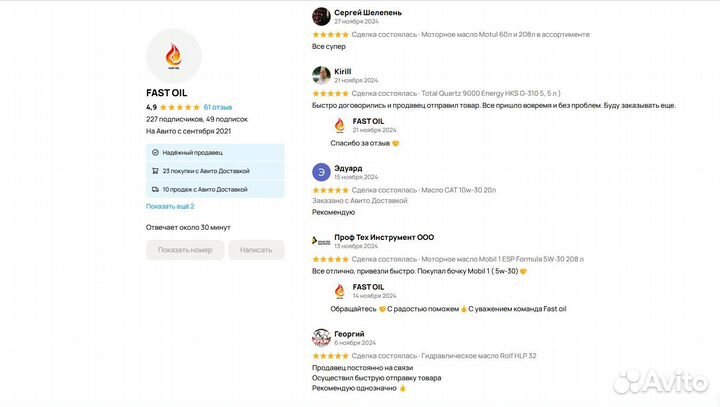Click the checkmark icon beside Надёжный продавец

[155, 153]
